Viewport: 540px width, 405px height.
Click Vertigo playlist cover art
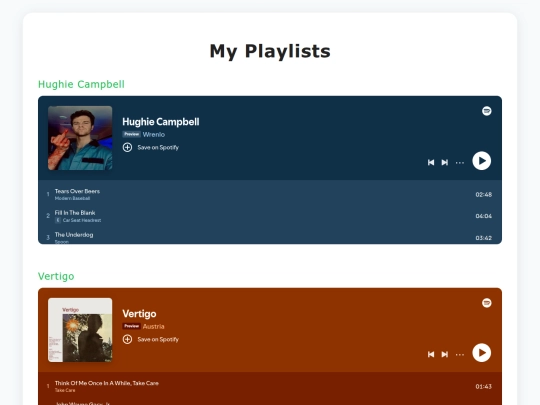click(x=80, y=330)
